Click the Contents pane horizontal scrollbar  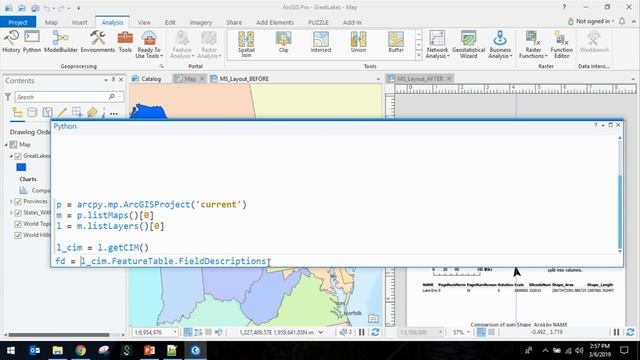pyautogui.click(x=59, y=335)
